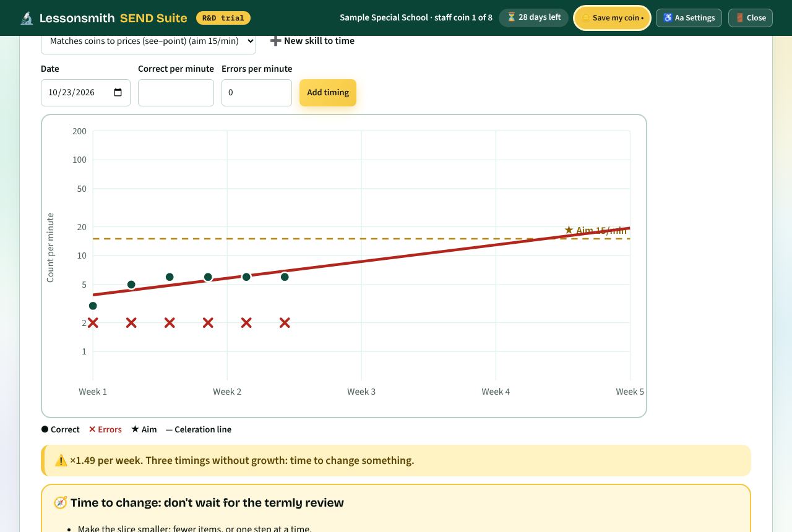Click the Date input field

(x=85, y=93)
